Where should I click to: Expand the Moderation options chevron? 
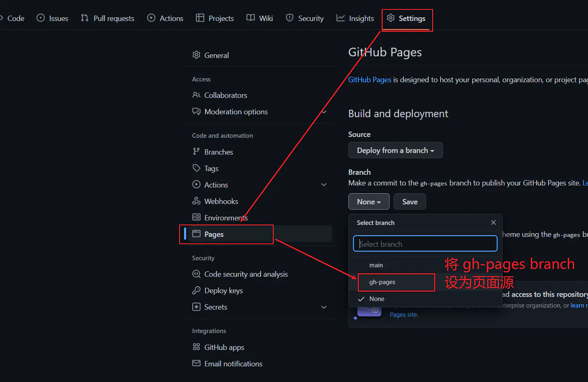(324, 111)
